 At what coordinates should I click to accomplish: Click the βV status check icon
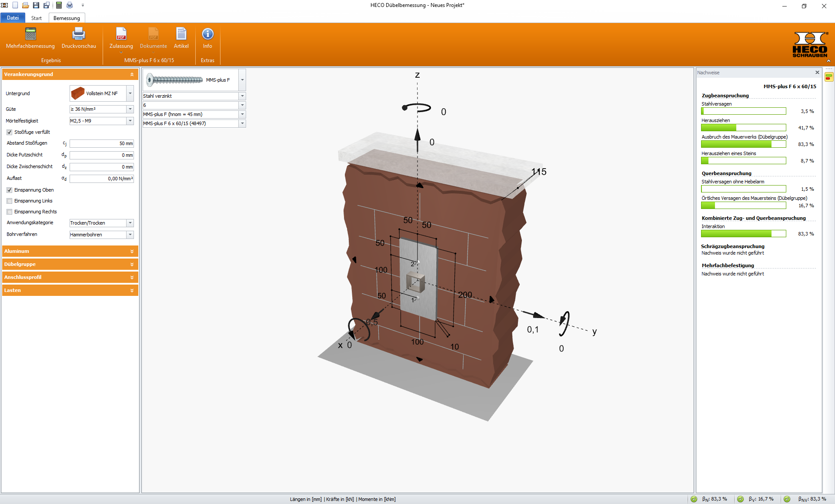741,499
